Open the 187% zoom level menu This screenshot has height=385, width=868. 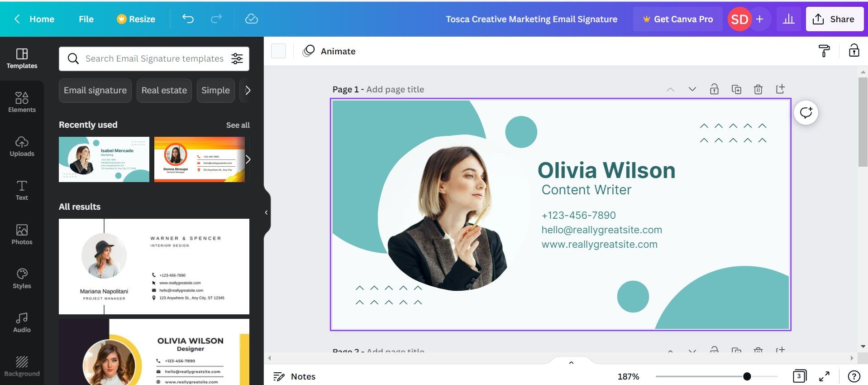(628, 376)
